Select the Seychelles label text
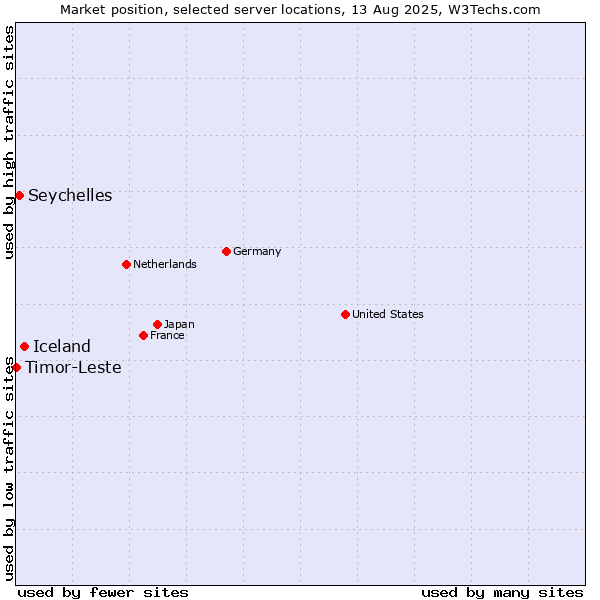The width and height of the screenshot is (600, 600). [x=70, y=196]
